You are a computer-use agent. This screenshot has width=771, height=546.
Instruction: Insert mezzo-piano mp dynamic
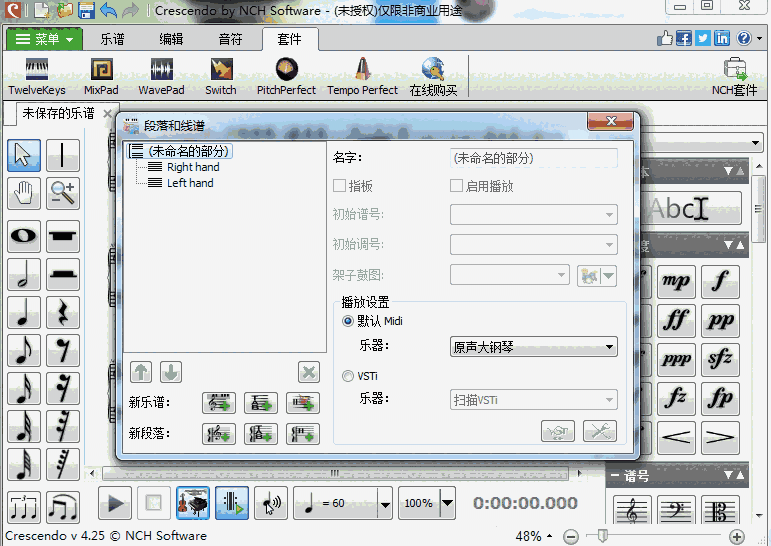[x=676, y=281]
